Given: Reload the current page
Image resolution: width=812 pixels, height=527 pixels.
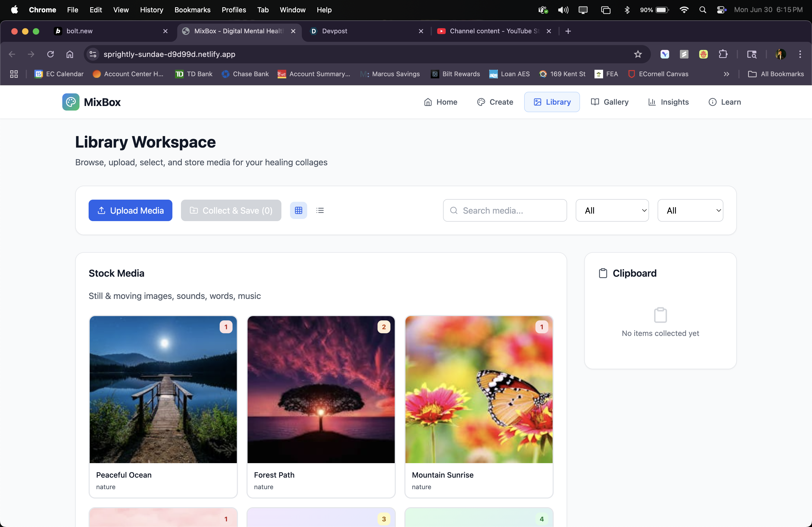Looking at the screenshot, I should point(50,54).
